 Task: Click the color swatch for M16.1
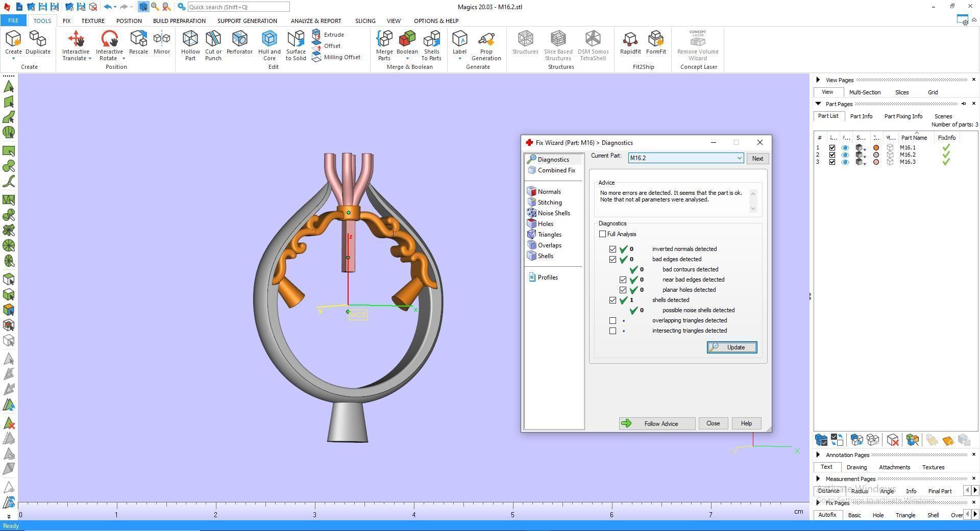pyautogui.click(x=876, y=148)
